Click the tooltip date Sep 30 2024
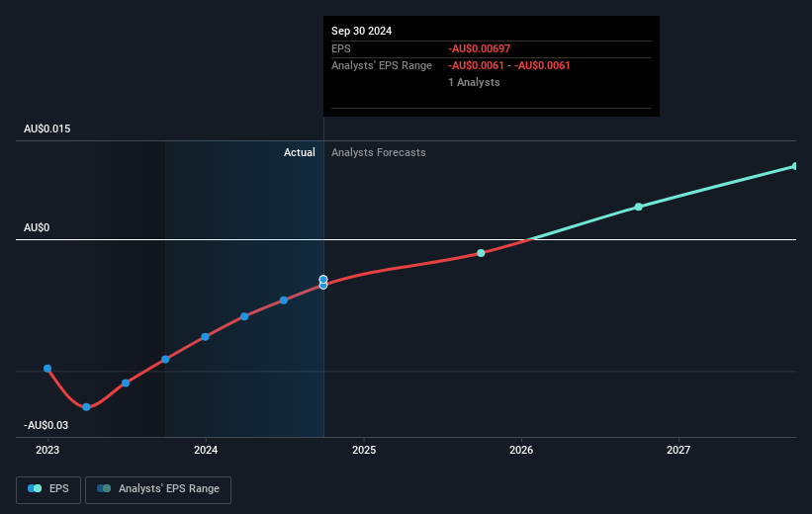 [x=361, y=31]
